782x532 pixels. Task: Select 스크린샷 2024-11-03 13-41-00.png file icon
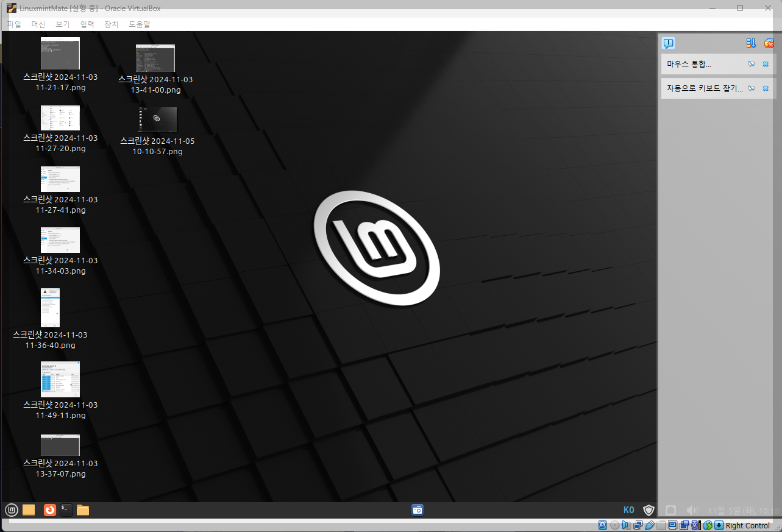pos(155,59)
